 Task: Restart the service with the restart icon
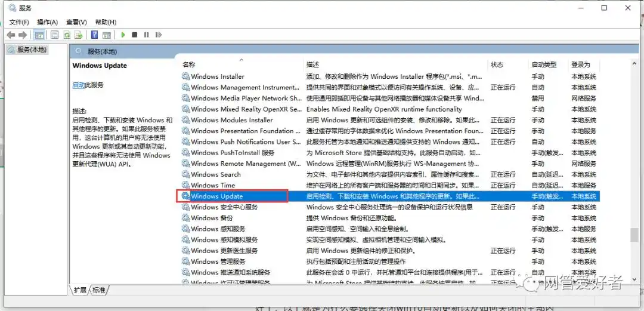click(x=159, y=35)
